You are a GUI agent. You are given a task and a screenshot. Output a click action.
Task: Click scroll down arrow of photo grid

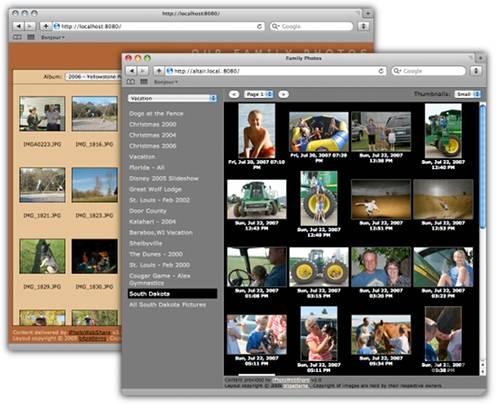pyautogui.click(x=482, y=371)
